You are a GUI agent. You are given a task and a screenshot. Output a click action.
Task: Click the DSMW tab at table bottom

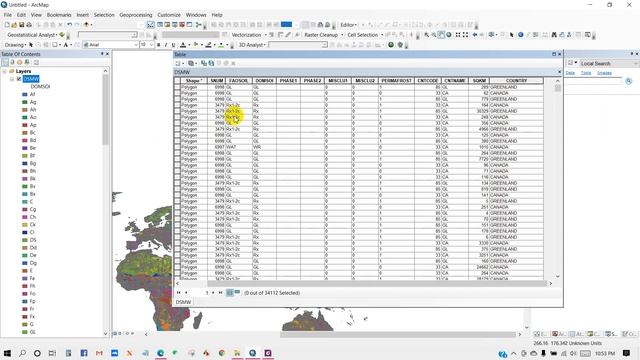[183, 302]
